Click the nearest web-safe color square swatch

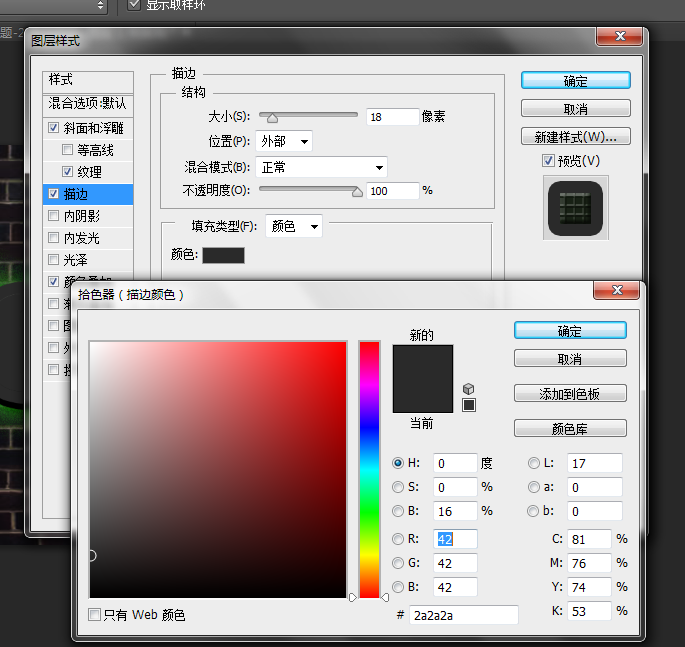[469, 405]
